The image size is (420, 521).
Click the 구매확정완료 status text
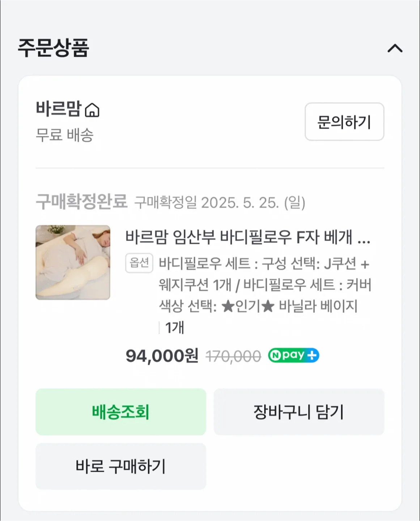pyautogui.click(x=81, y=202)
